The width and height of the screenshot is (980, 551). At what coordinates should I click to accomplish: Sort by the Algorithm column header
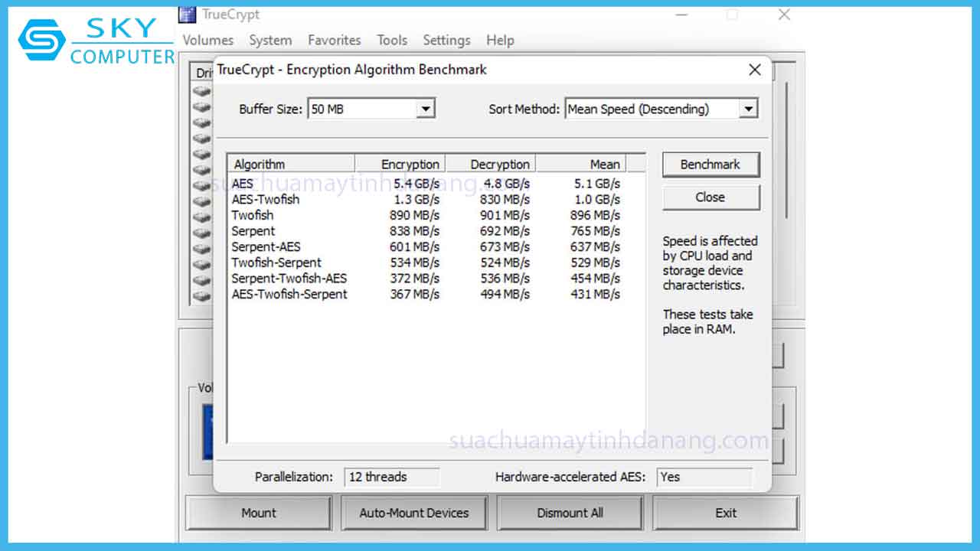(291, 164)
